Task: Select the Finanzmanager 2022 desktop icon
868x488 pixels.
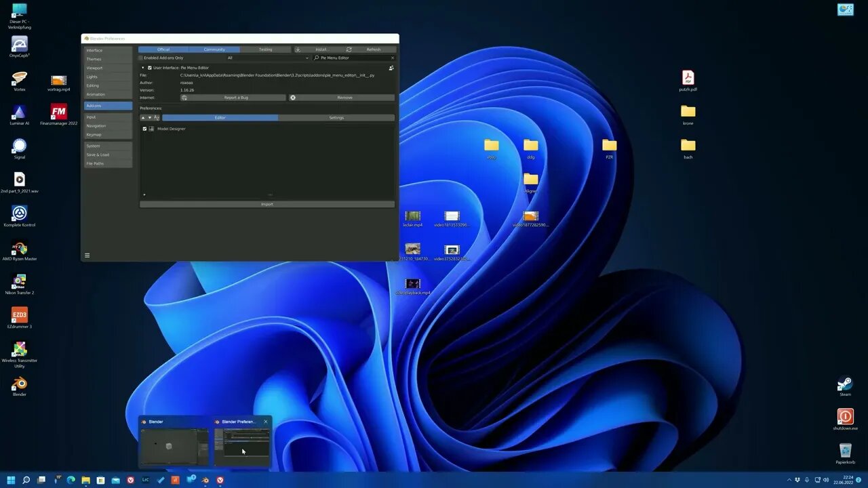Action: [59, 115]
